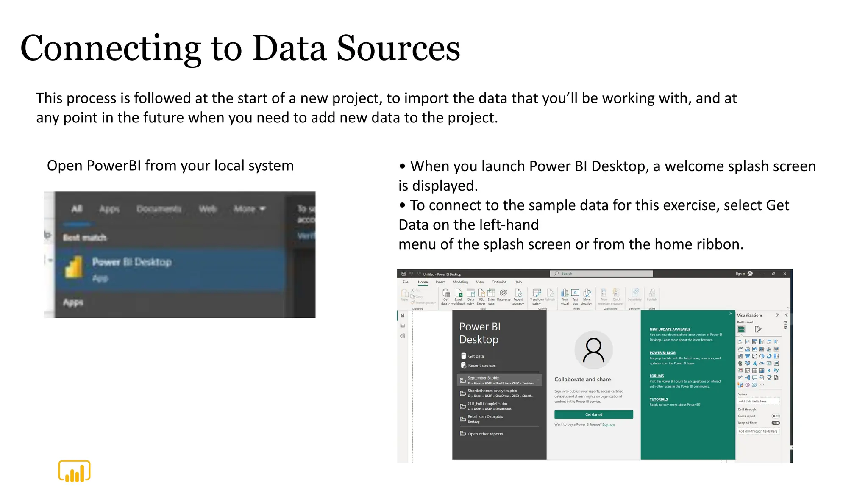Open recent file Retail loan Data.pbix
Screen dimensions: 868x488
[x=499, y=419]
